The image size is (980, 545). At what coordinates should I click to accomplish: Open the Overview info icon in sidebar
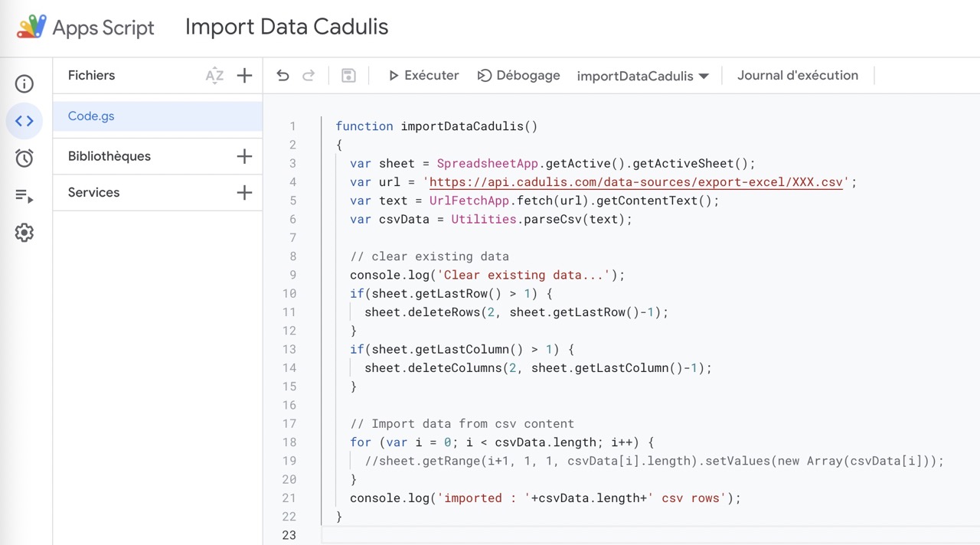[24, 83]
